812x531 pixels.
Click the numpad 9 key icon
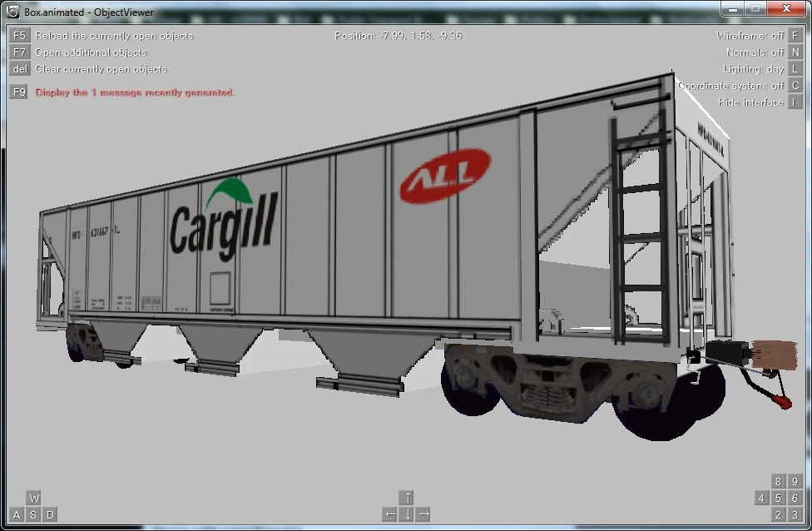click(x=795, y=481)
